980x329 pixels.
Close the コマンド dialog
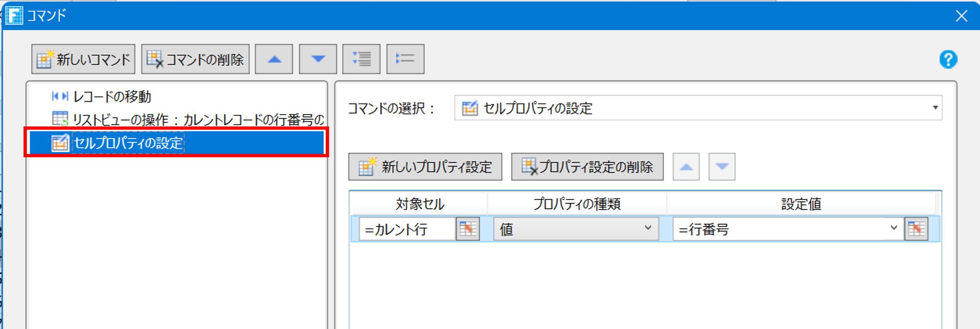962,16
